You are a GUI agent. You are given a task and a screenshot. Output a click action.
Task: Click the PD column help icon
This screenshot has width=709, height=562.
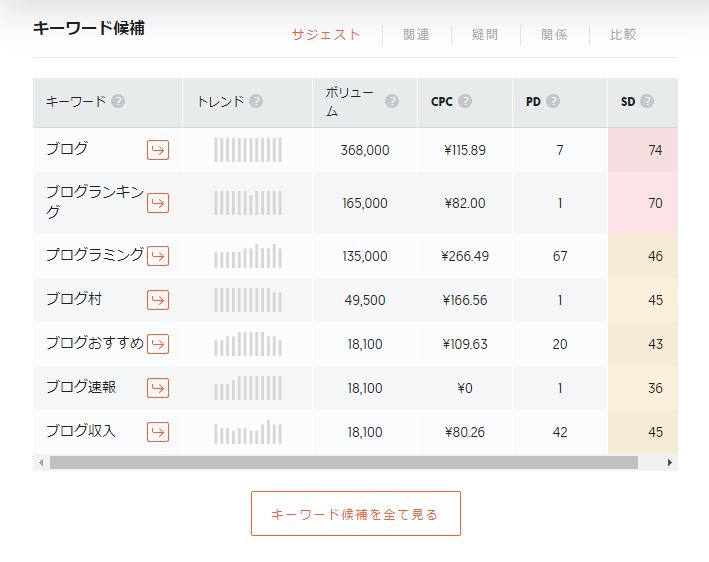(x=553, y=101)
